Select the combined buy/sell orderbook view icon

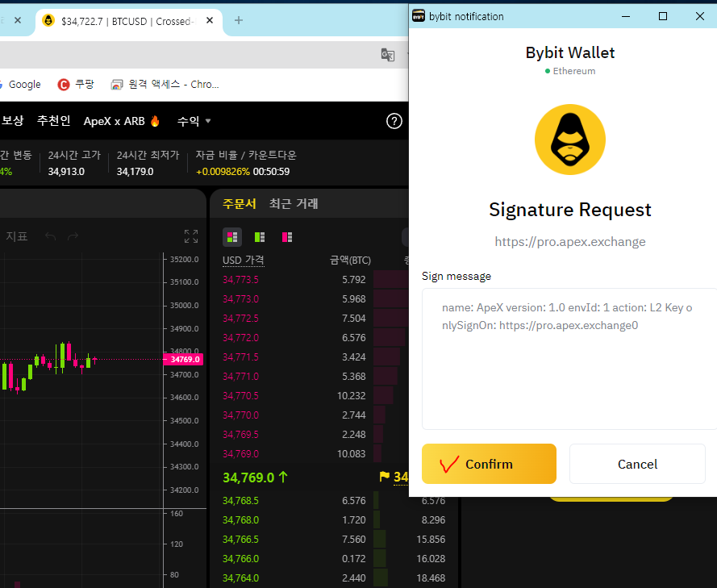tap(232, 237)
